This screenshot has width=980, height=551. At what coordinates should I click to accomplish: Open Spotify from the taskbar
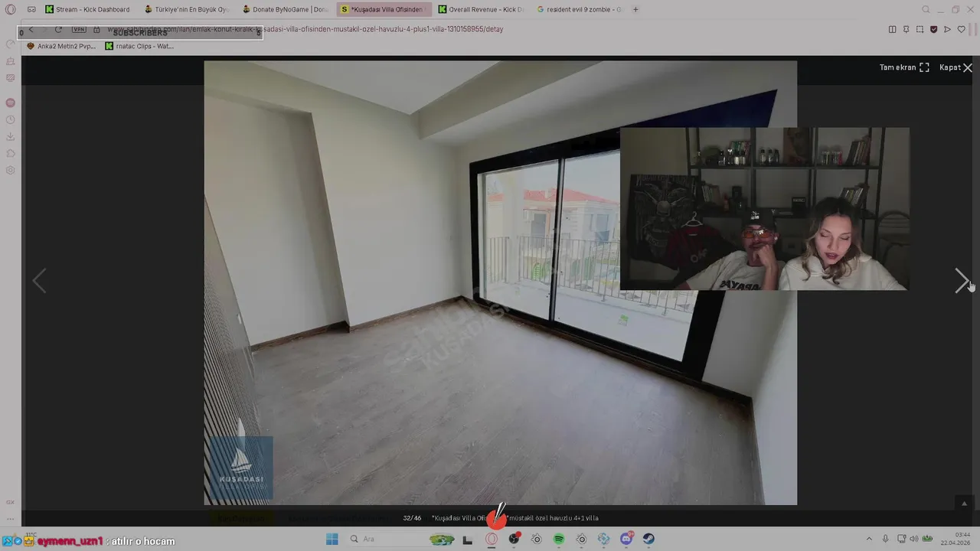click(x=559, y=539)
